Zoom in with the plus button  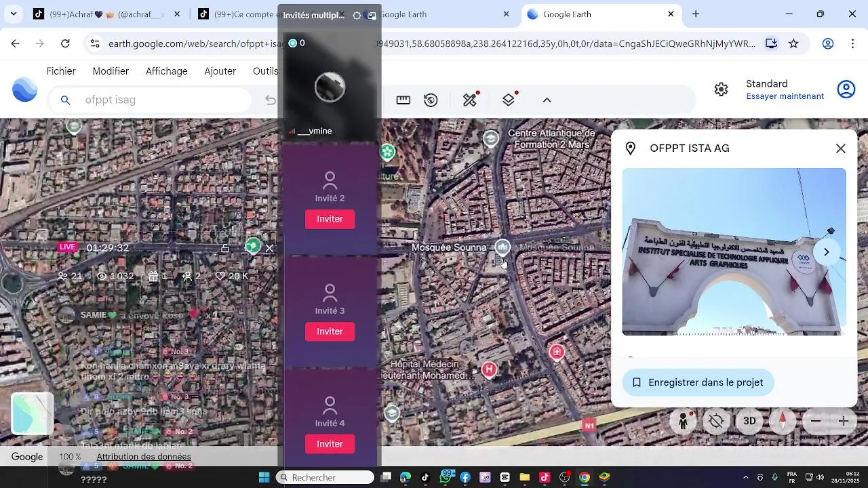tap(843, 421)
